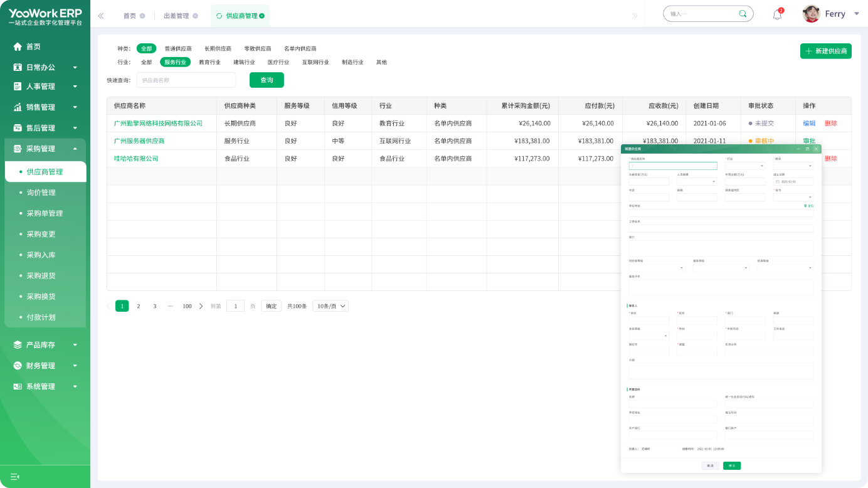Click the search magnifier icon in top bar
This screenshot has width=868, height=488.
point(743,14)
